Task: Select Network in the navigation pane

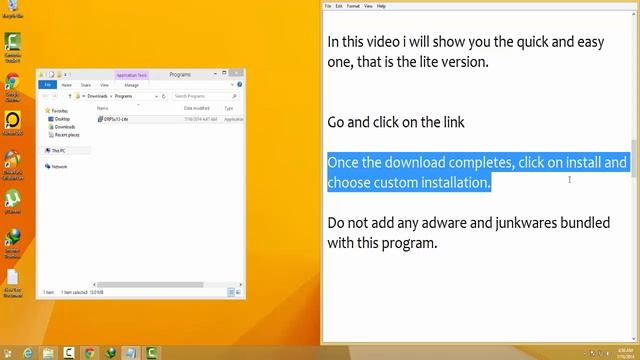Action: tap(56, 167)
